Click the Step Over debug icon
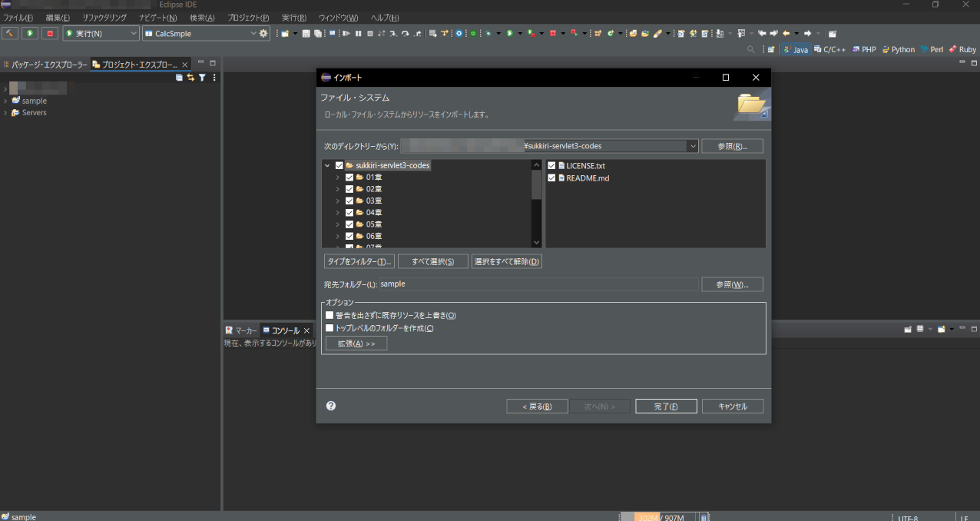The width and height of the screenshot is (980, 521). [405, 34]
